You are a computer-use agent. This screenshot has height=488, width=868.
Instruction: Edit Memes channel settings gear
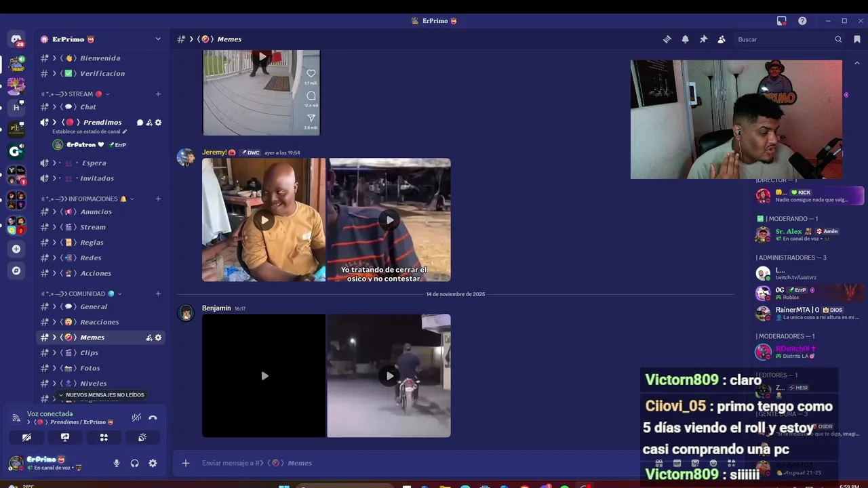(158, 338)
